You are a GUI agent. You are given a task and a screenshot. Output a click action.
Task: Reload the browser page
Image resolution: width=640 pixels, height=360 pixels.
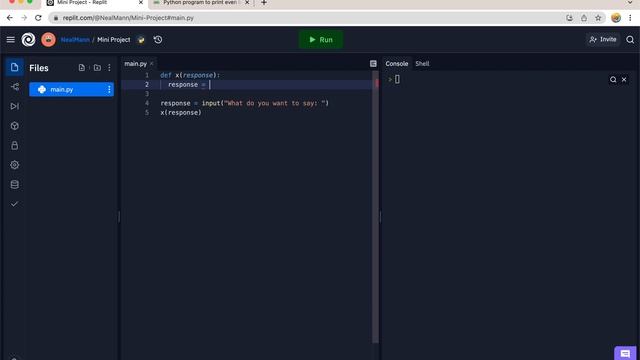[38, 18]
